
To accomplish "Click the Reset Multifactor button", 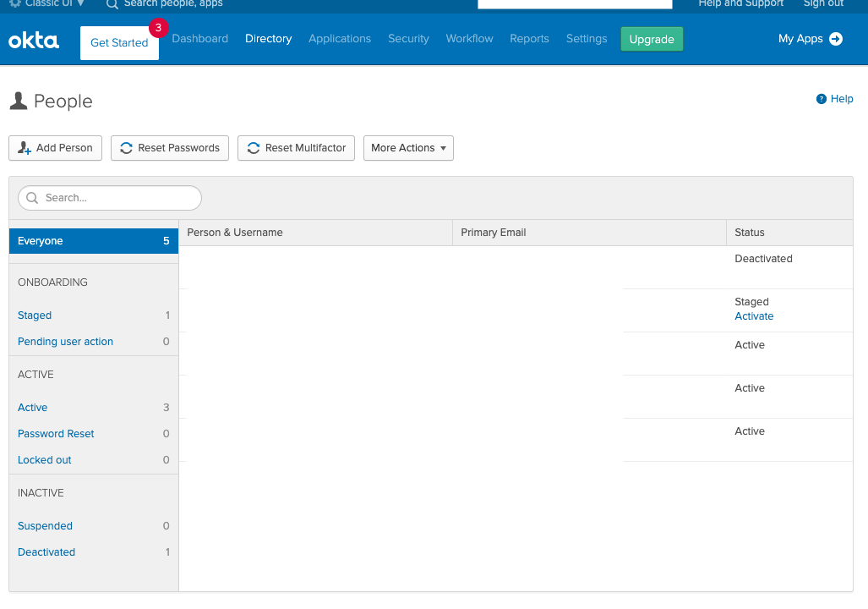I will (296, 148).
